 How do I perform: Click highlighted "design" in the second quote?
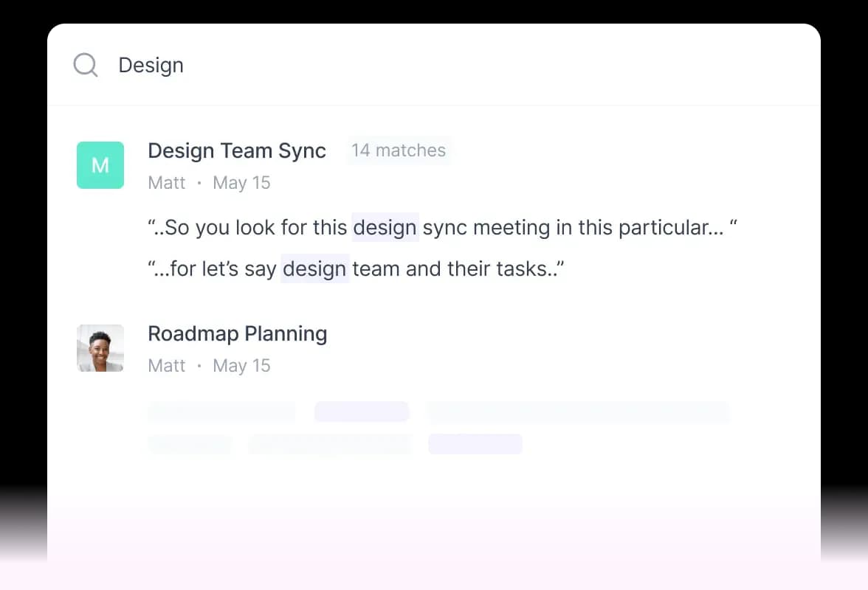[314, 269]
